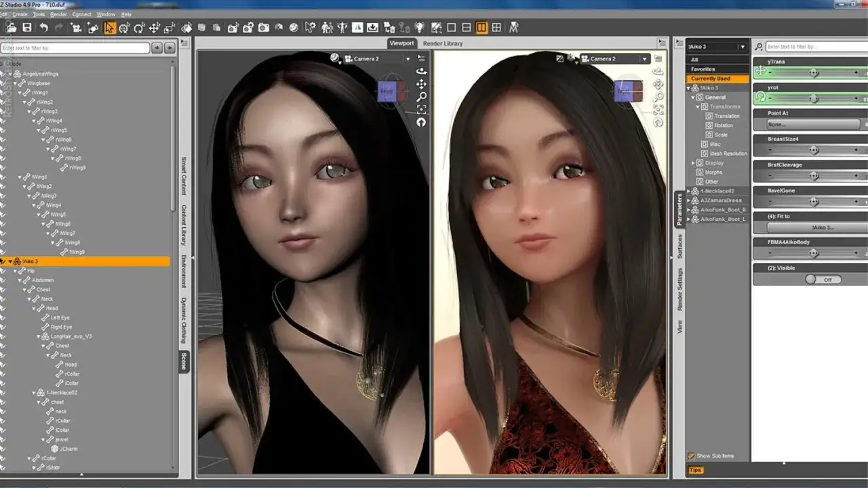Select the Node Selection arrow tool
The width and height of the screenshot is (868, 488).
point(110,28)
